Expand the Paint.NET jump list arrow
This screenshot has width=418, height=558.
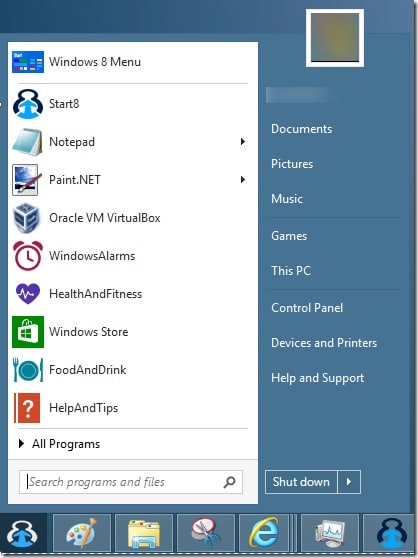[x=243, y=179]
